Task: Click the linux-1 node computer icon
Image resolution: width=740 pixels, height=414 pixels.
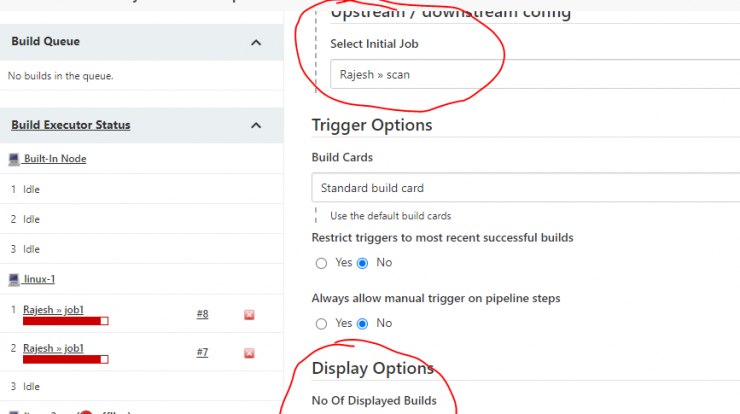Action: (x=14, y=280)
